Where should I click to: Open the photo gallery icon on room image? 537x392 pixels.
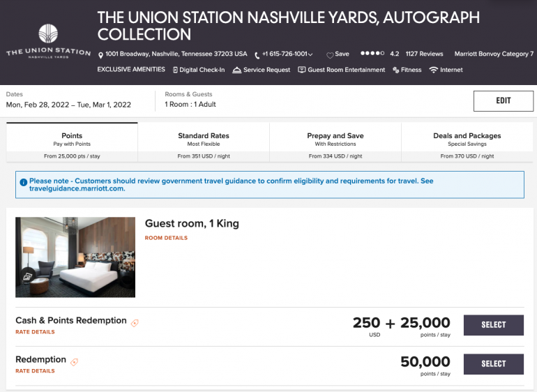[x=27, y=276]
